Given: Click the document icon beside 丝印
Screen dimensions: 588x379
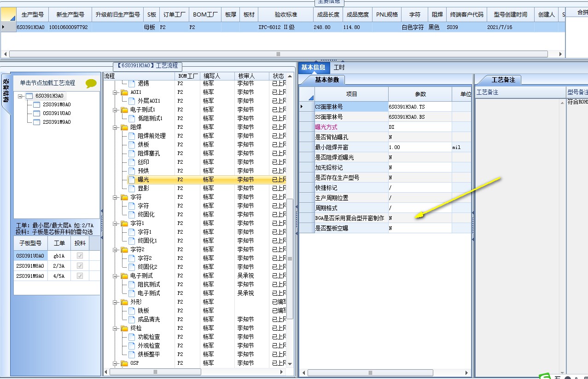Looking at the screenshot, I should [132, 162].
